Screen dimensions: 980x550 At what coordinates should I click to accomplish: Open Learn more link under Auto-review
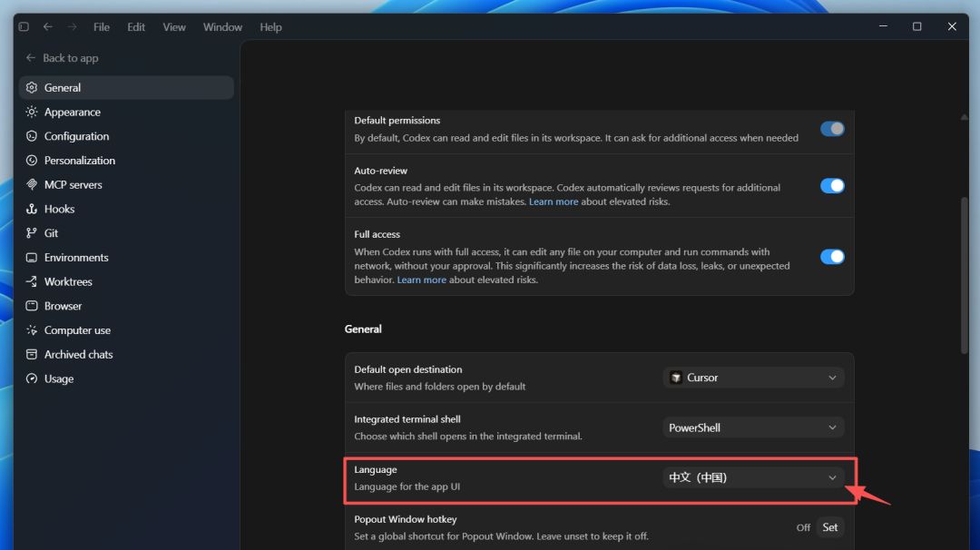tap(554, 201)
